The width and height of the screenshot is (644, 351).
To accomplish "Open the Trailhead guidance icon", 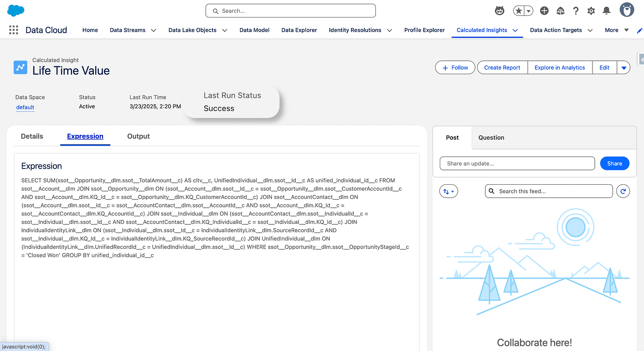I will 560,11.
